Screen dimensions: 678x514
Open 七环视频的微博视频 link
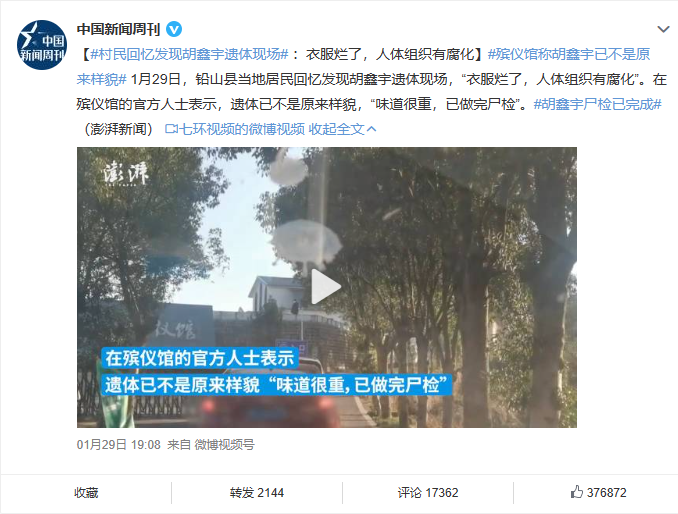coord(242,129)
